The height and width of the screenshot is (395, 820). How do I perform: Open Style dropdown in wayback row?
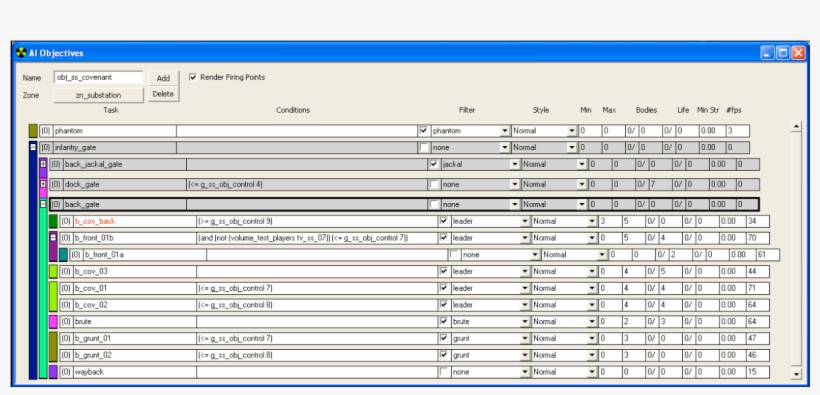click(593, 372)
